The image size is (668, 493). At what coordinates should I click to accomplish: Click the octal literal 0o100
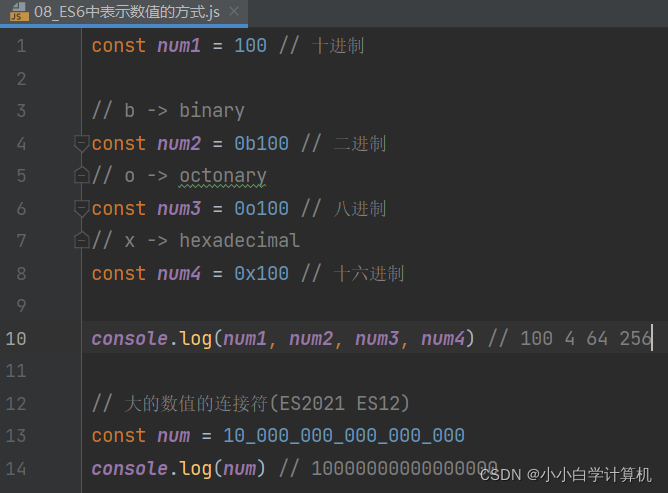(x=262, y=209)
